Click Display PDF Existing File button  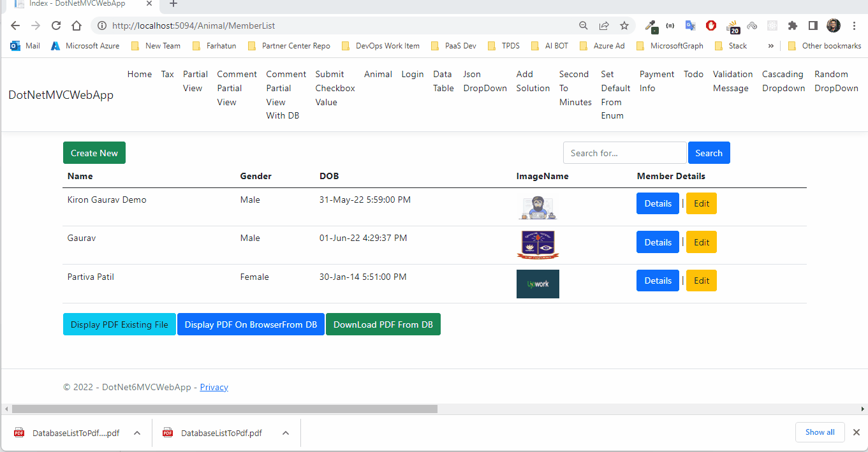tap(119, 324)
